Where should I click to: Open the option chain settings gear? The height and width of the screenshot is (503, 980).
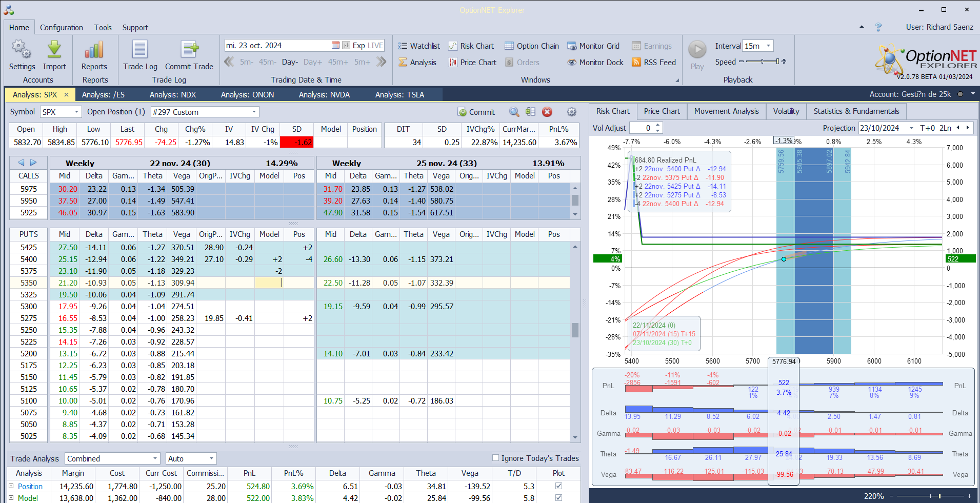point(572,112)
